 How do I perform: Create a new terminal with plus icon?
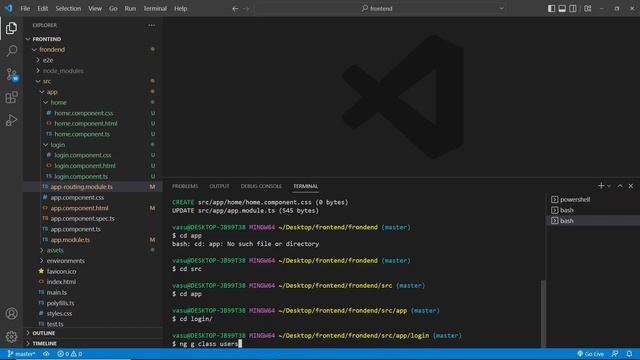(601, 186)
